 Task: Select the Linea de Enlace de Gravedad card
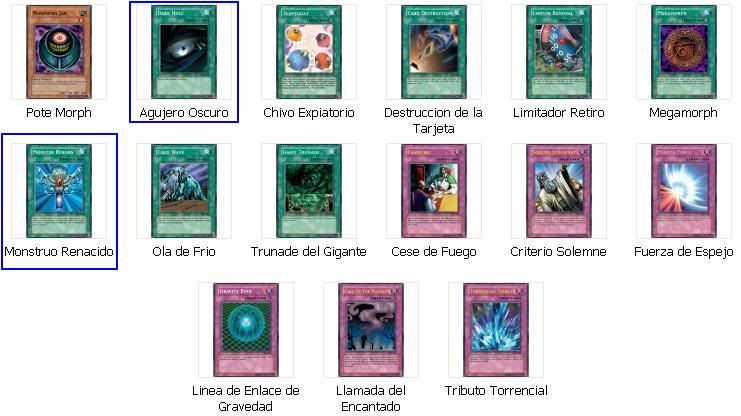pos(246,330)
